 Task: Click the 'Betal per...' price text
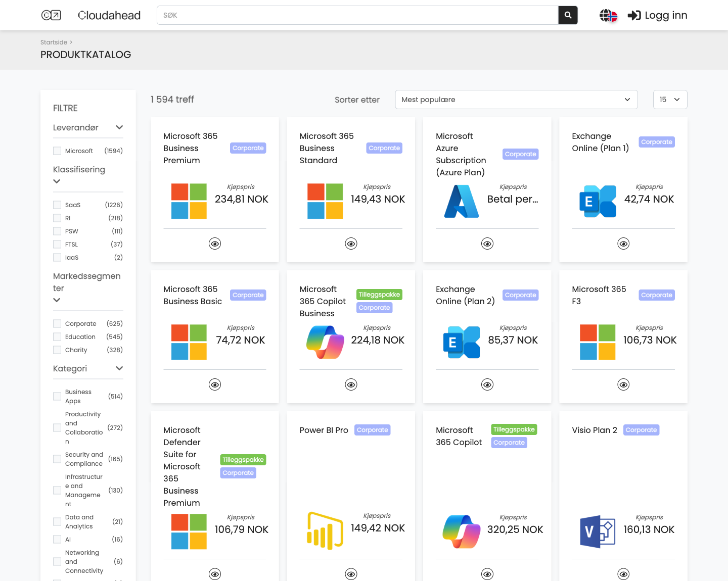click(513, 199)
